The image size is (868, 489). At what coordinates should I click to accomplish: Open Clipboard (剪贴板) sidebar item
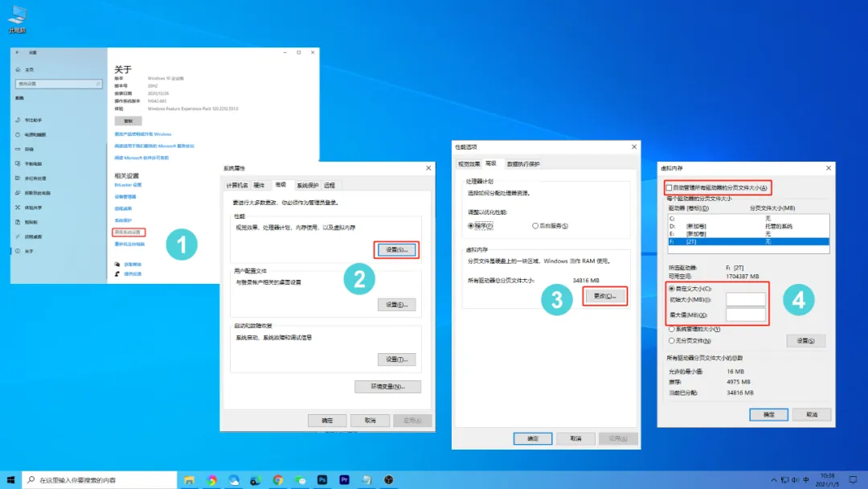click(x=27, y=222)
